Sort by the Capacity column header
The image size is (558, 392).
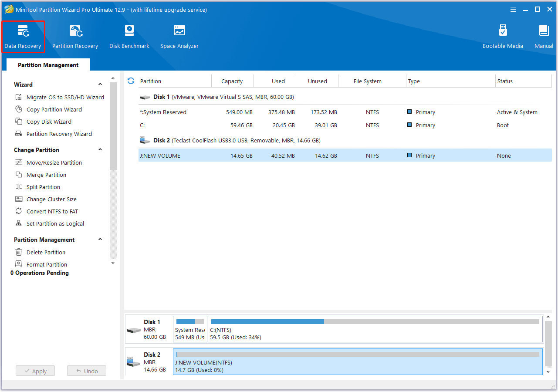232,81
